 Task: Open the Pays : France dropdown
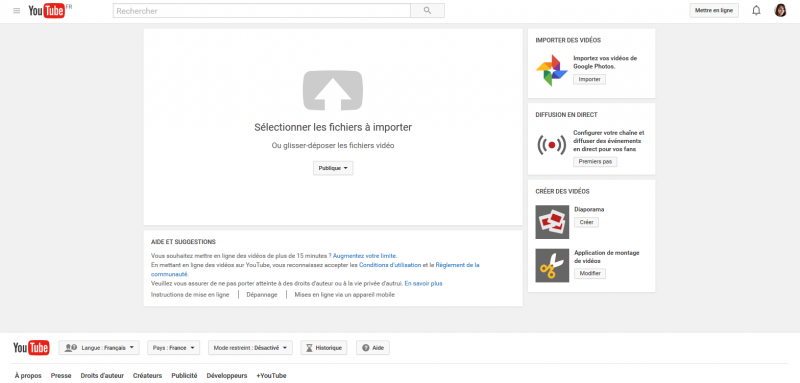click(x=173, y=348)
